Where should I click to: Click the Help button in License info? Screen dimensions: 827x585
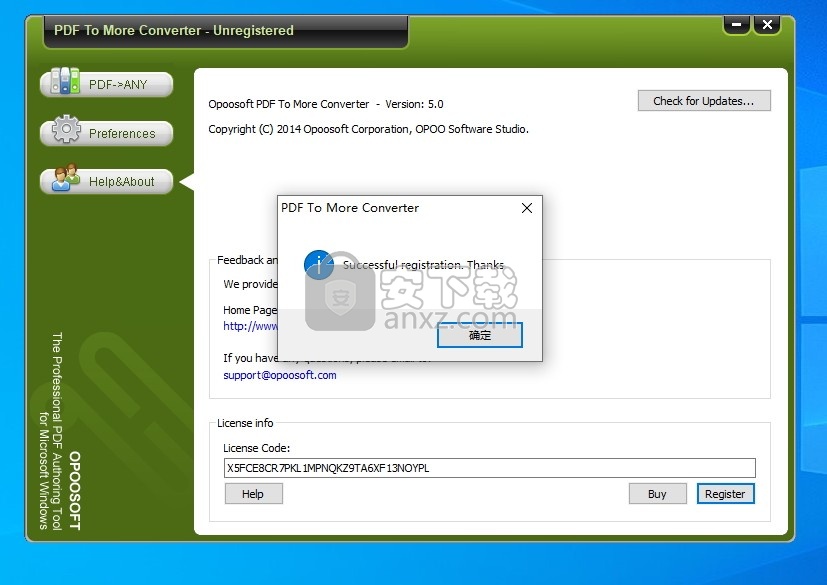point(253,494)
